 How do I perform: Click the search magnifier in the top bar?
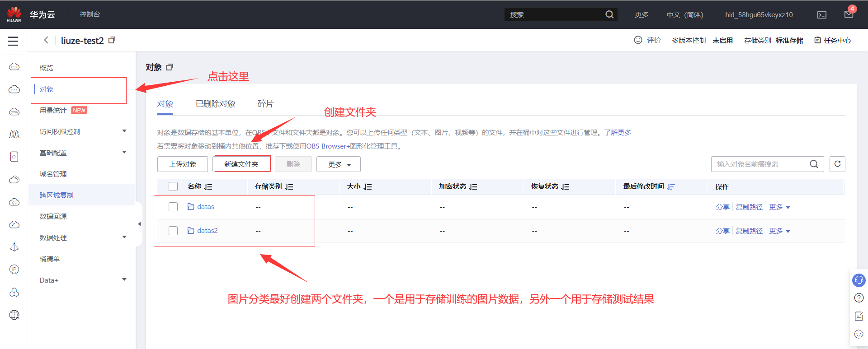click(x=609, y=14)
